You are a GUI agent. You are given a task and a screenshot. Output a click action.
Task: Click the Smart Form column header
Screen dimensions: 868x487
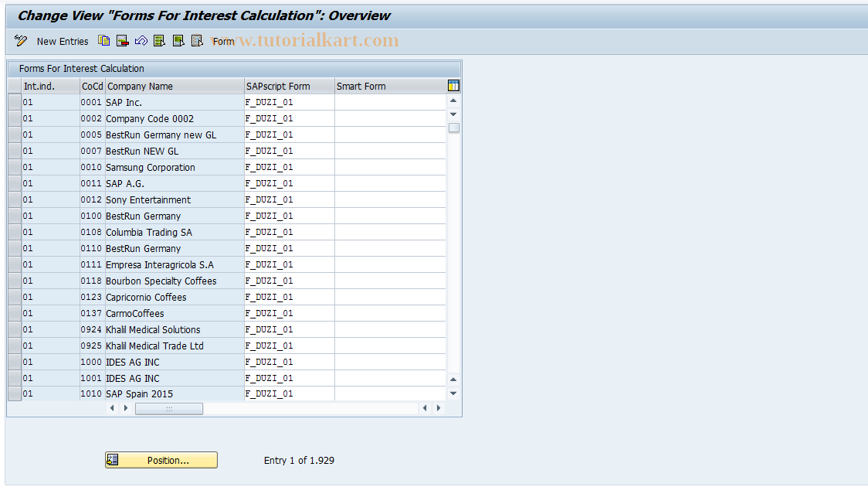point(390,86)
